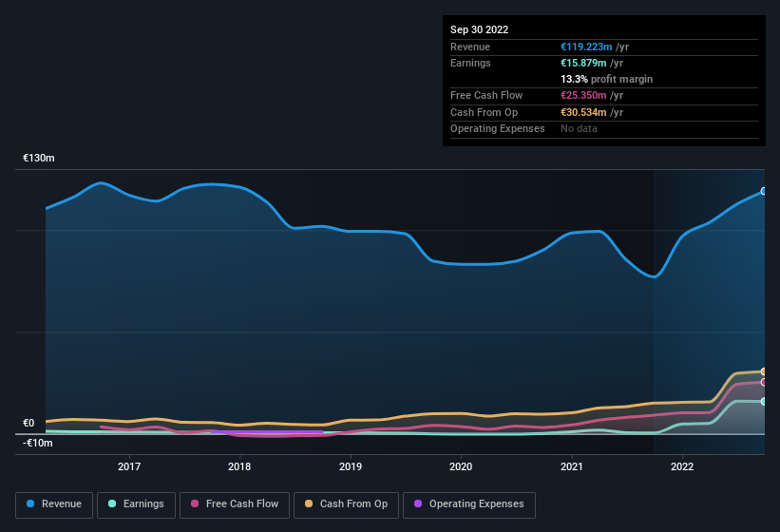Click the -€10m y-axis label
780x532 pixels.
(37, 443)
